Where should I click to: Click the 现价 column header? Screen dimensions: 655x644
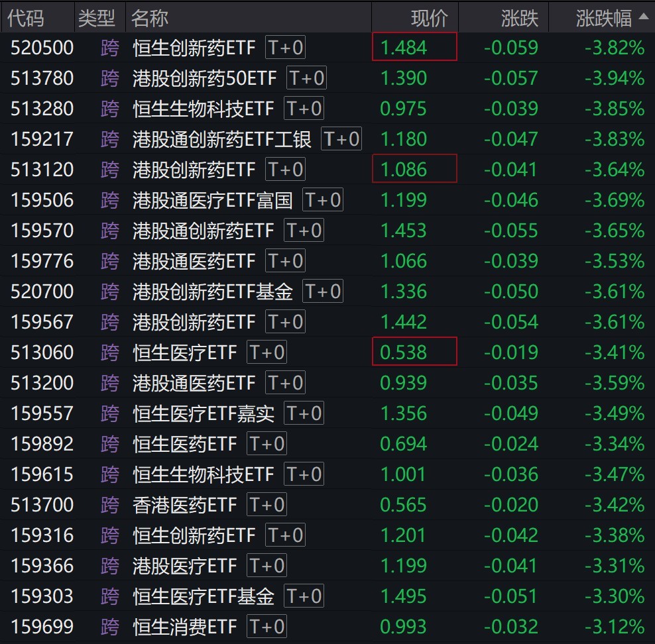(x=430, y=19)
